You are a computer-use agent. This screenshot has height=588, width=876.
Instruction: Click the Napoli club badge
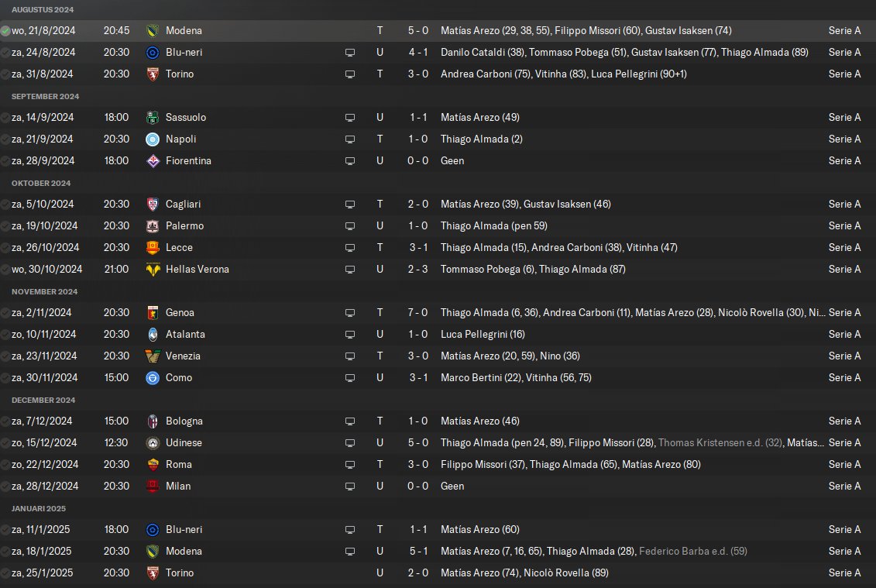click(x=153, y=139)
